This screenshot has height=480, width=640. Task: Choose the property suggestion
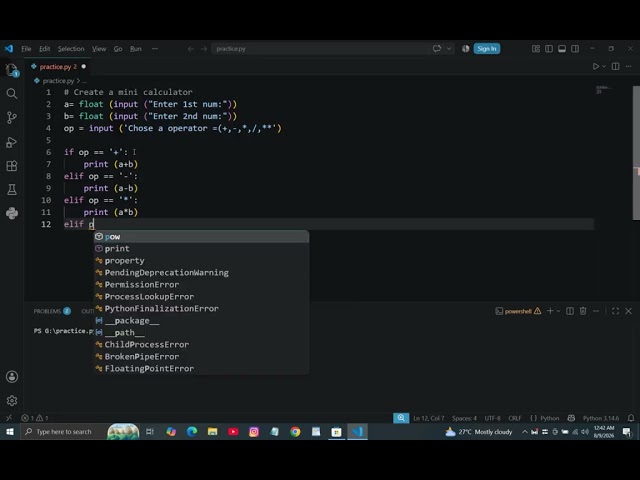201,260
